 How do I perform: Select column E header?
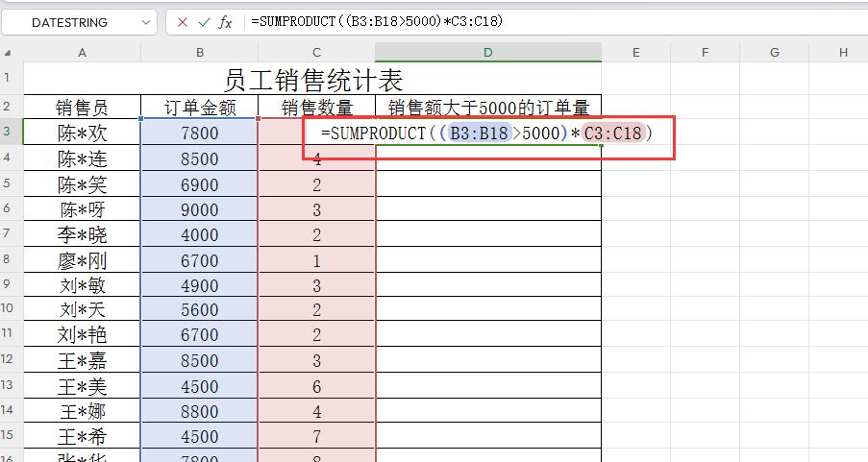click(x=635, y=53)
